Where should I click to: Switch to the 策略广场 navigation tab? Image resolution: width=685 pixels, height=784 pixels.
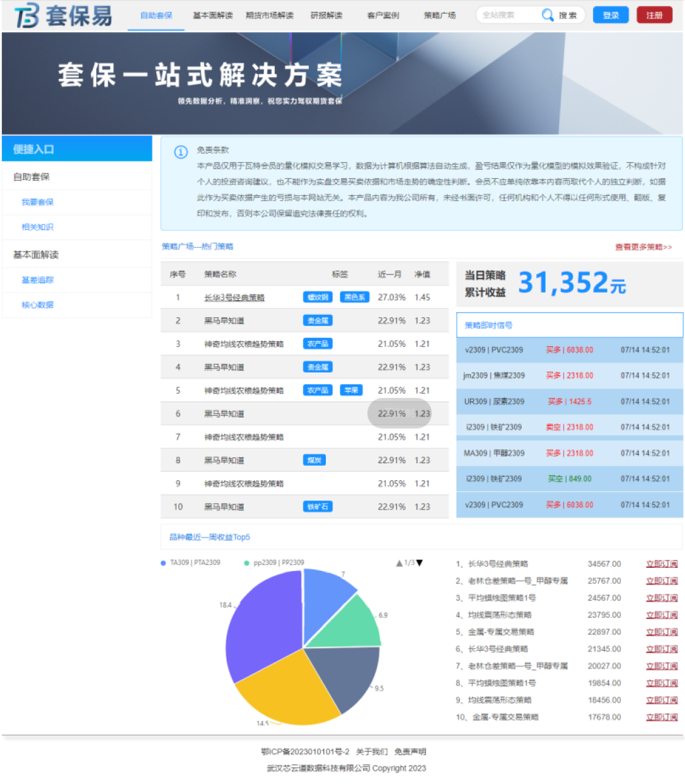pos(439,15)
